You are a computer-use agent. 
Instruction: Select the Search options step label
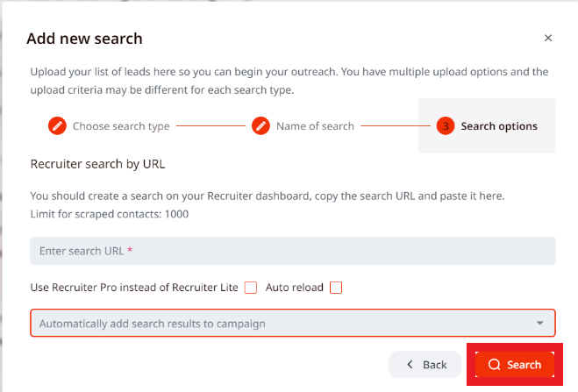[499, 126]
